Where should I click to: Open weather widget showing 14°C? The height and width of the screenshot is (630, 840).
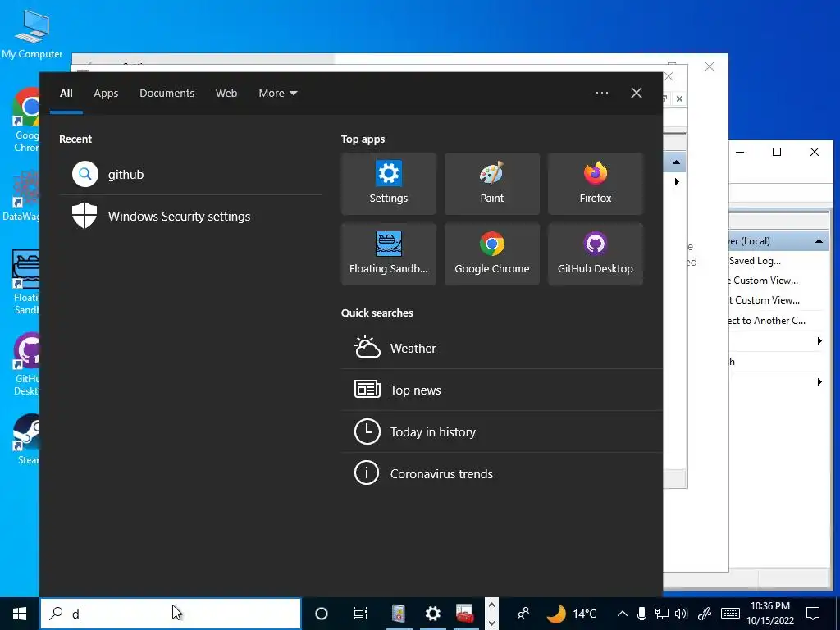pos(572,614)
